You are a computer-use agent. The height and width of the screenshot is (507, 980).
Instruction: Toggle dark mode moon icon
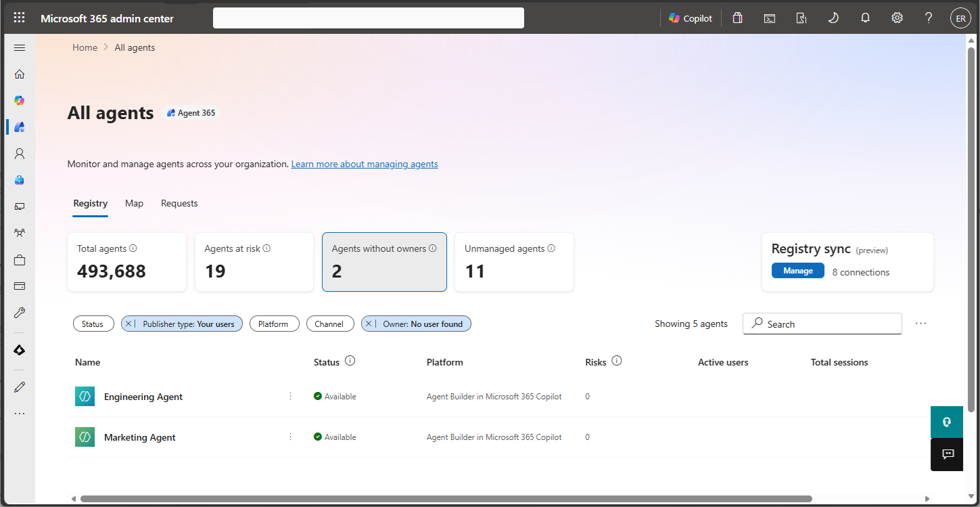(833, 18)
